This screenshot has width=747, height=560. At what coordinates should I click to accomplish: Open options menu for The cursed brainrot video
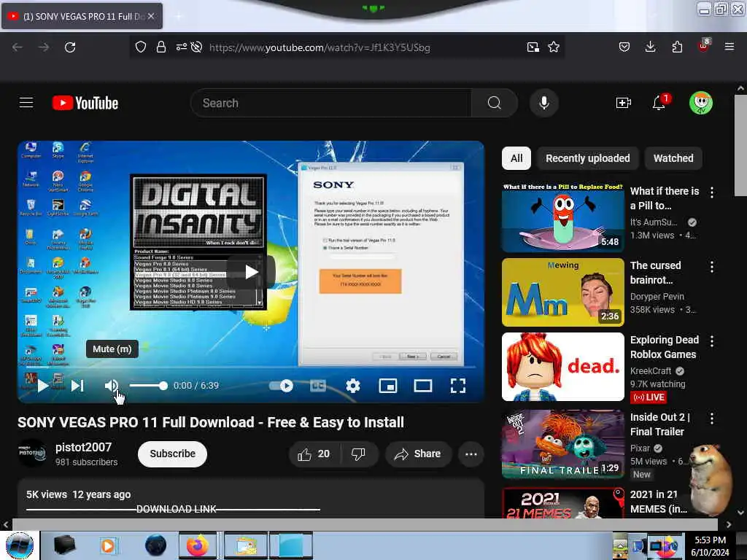(x=712, y=267)
